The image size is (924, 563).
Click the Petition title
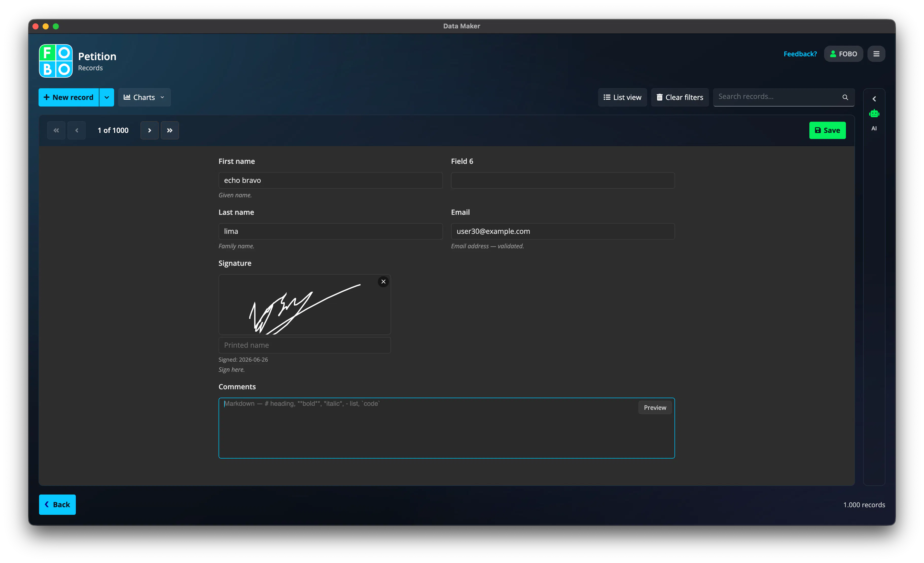coord(97,56)
